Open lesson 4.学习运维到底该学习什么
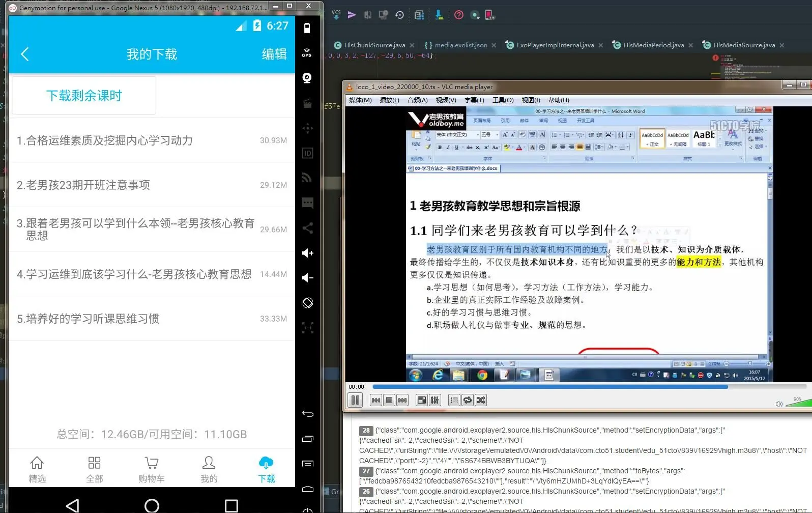Viewport: 812px width, 513px height. [x=152, y=274]
